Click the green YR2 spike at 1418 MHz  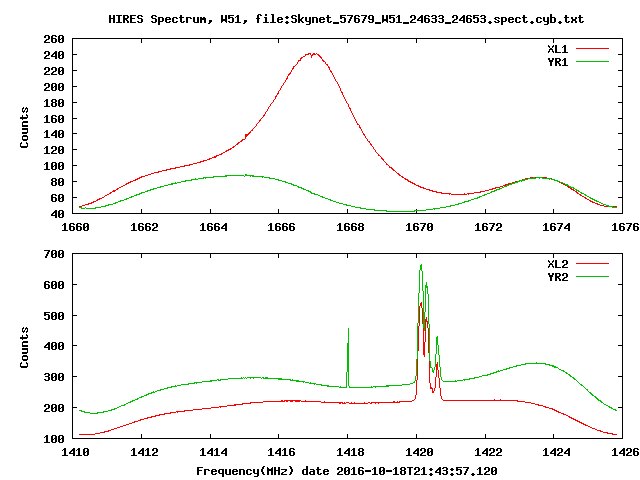pyautogui.click(x=348, y=357)
